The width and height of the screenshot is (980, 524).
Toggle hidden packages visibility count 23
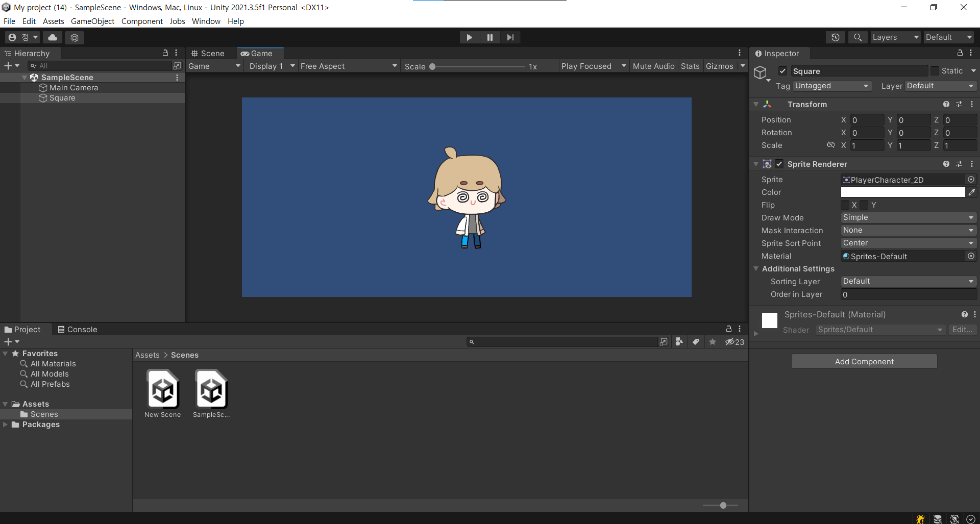[734, 342]
